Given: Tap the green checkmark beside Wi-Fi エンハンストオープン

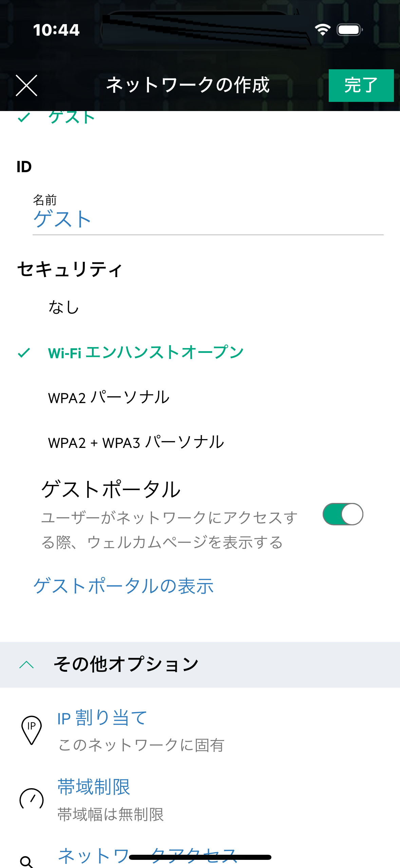Looking at the screenshot, I should coord(24,353).
